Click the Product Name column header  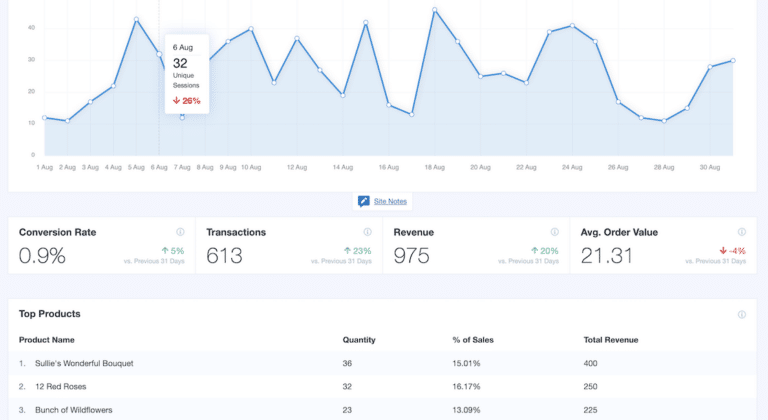[47, 340]
